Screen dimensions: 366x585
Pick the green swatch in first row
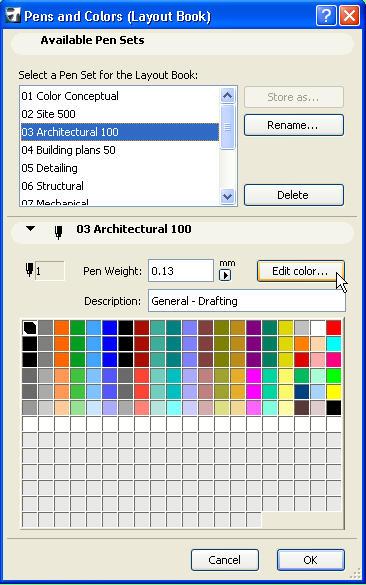[78, 328]
